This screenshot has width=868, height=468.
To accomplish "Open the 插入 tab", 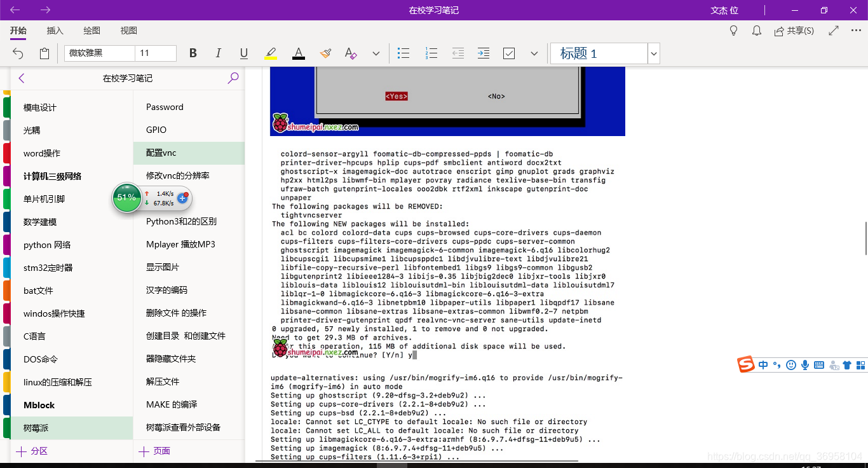I will pyautogui.click(x=55, y=31).
